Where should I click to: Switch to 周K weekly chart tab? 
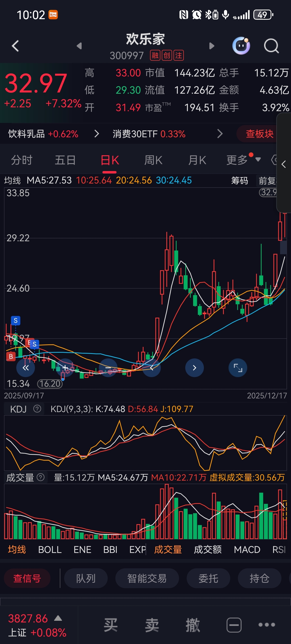click(153, 160)
